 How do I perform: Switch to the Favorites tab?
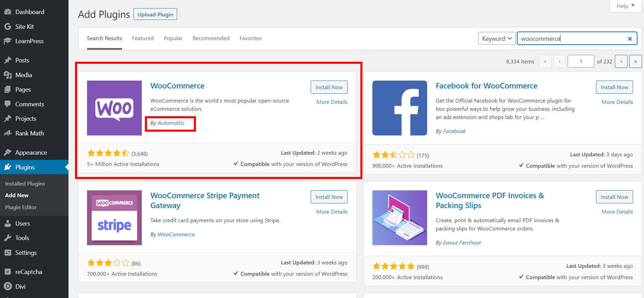pyautogui.click(x=250, y=38)
